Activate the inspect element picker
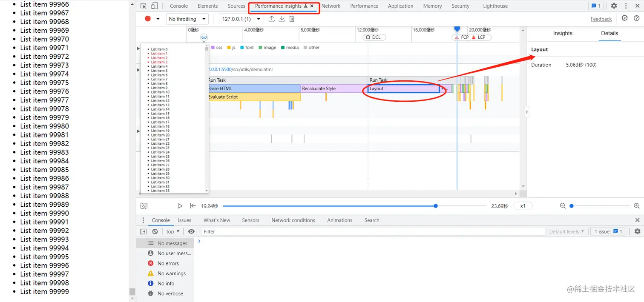This screenshot has height=302, width=644. coord(143,6)
